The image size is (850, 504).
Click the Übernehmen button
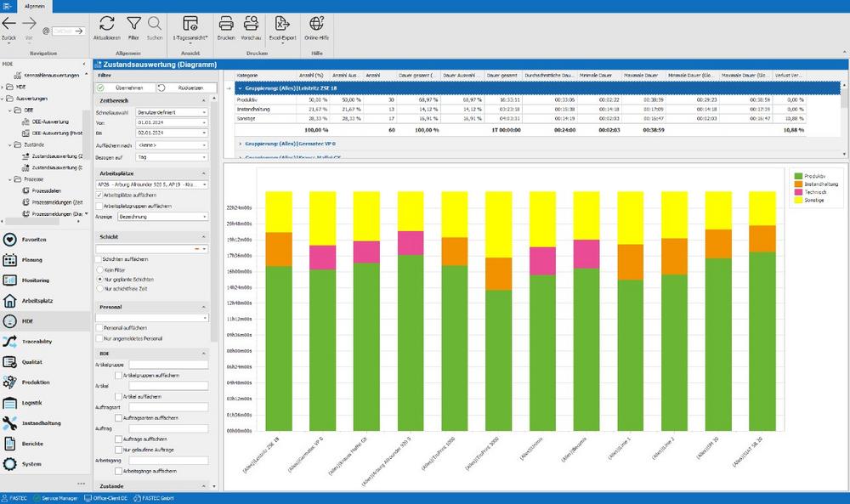tap(125, 88)
